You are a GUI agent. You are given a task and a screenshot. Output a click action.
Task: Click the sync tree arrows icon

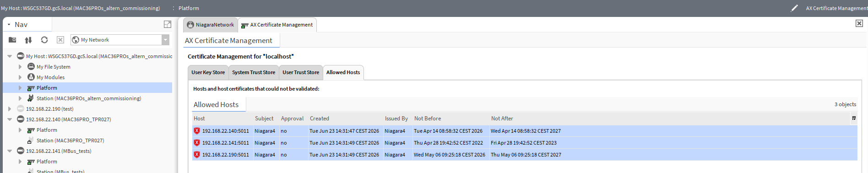coord(28,40)
